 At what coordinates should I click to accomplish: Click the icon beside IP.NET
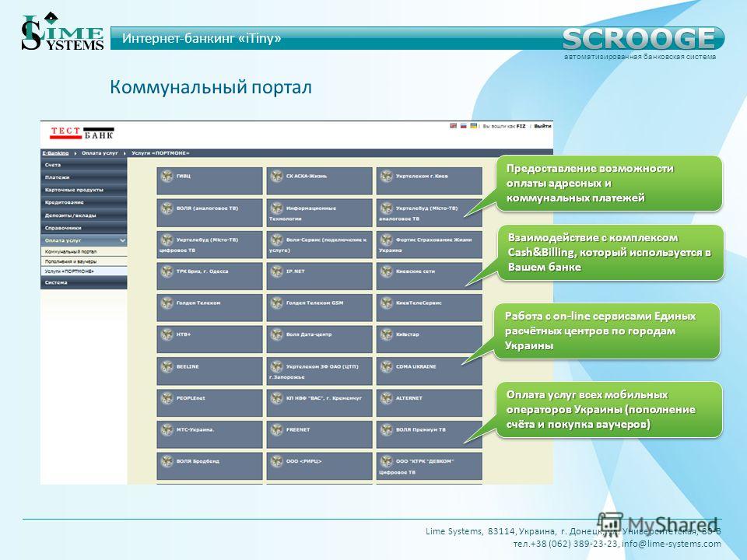pyautogui.click(x=277, y=271)
